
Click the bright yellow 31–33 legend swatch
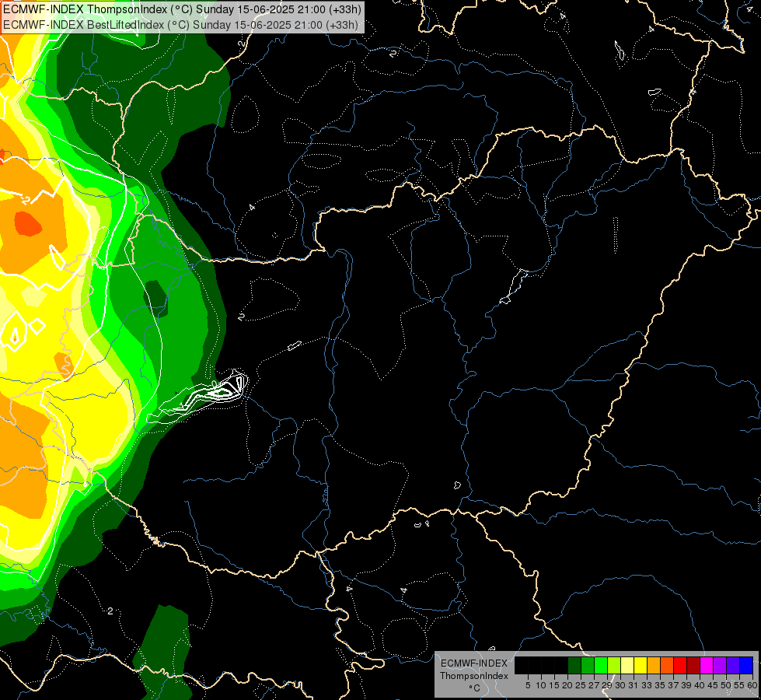coord(641,665)
